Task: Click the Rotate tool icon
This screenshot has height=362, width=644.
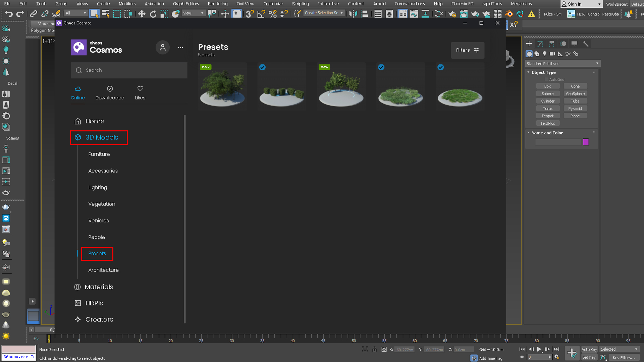Action: [x=153, y=14]
